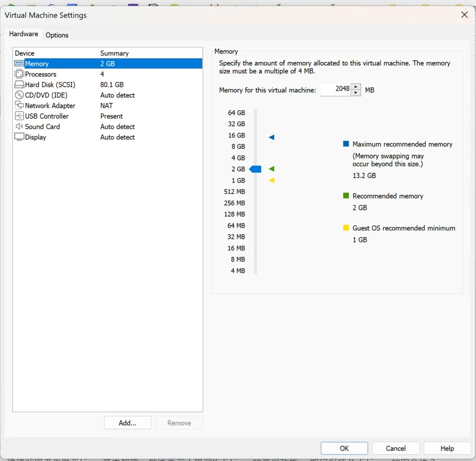Click the 13.2 GB maximum memory value

[x=364, y=176]
